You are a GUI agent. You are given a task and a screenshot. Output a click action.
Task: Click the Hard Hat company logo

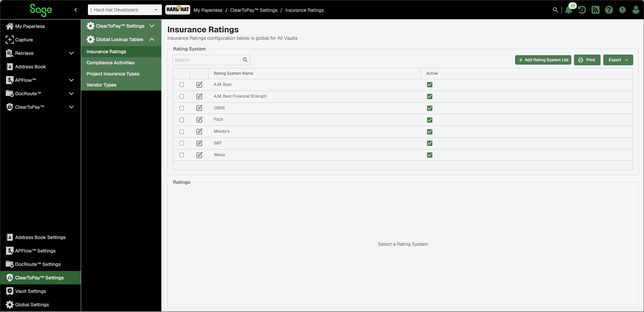(178, 10)
